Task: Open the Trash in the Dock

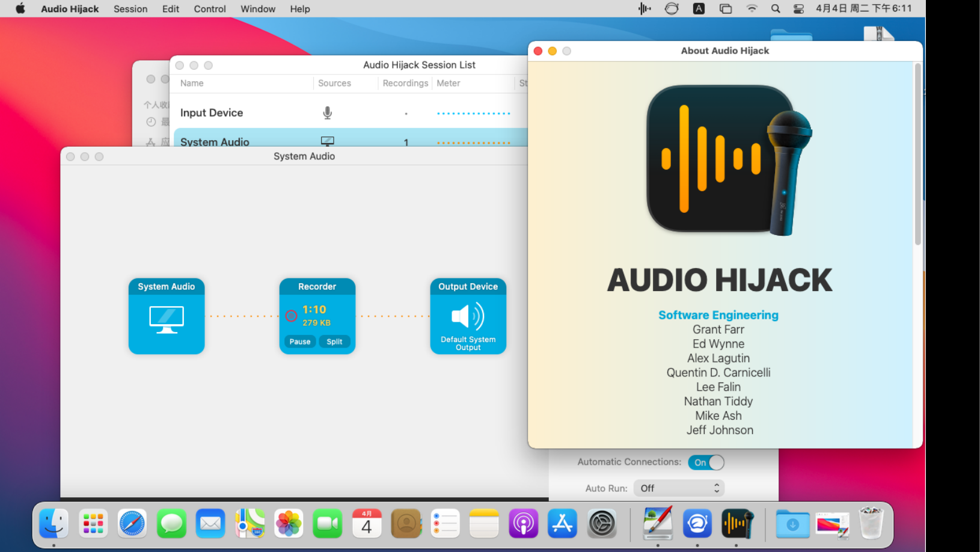Action: (x=871, y=523)
